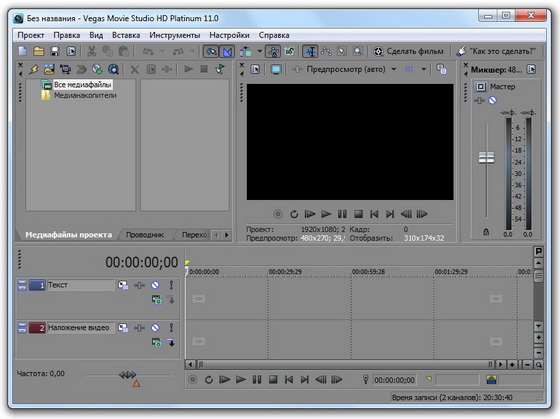Screen dimensions: 560x419
Task: Open "Как это сделать?" tutorials
Action: click(496, 51)
